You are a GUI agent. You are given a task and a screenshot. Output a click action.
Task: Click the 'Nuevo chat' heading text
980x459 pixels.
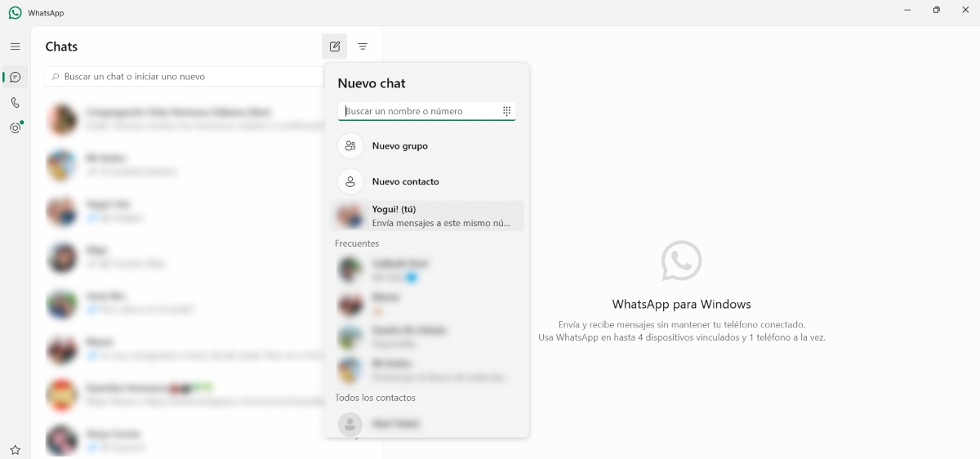tap(372, 83)
